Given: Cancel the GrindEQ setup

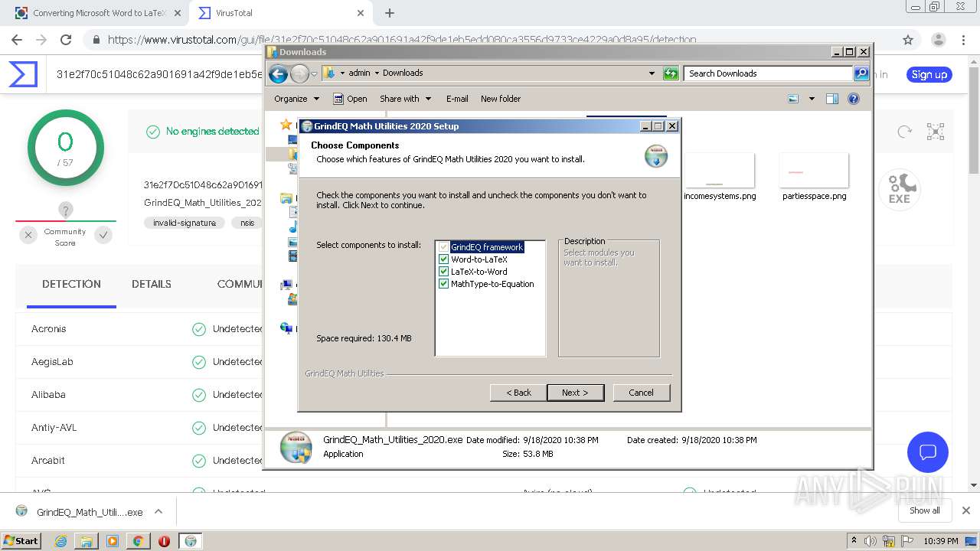Looking at the screenshot, I should point(641,393).
